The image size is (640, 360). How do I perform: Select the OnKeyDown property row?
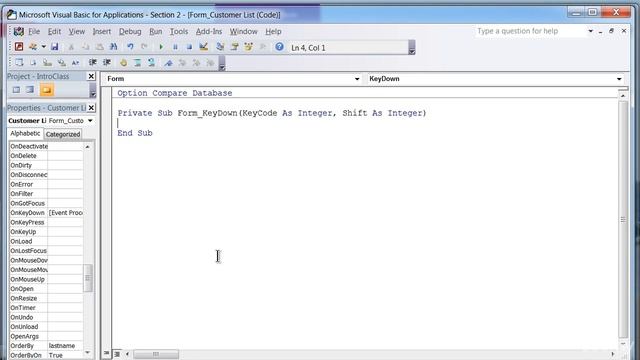(46, 213)
